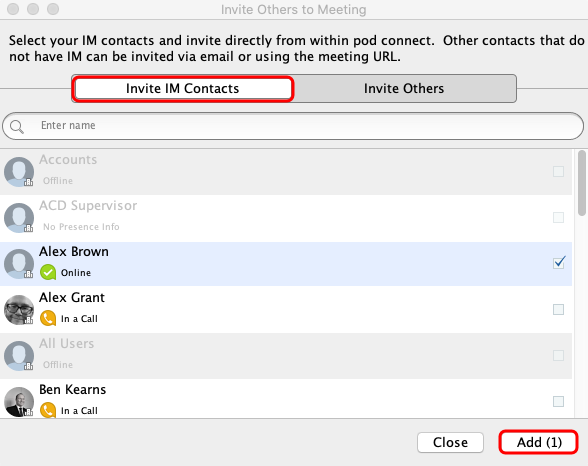Image resolution: width=588 pixels, height=466 pixels.
Task: Tick the checkbox for Alex Grant
Action: 558,309
